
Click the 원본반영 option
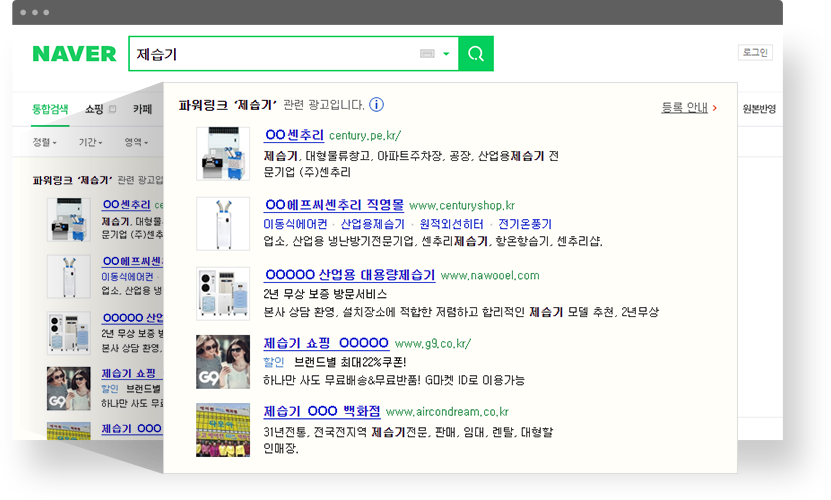(759, 109)
